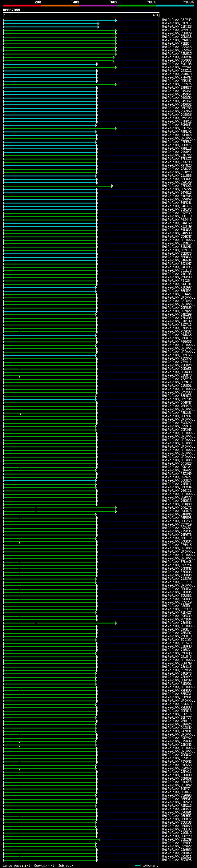Select hit label UniRef100_B2J427
The height and width of the screenshot is (868, 197).
point(177,294)
